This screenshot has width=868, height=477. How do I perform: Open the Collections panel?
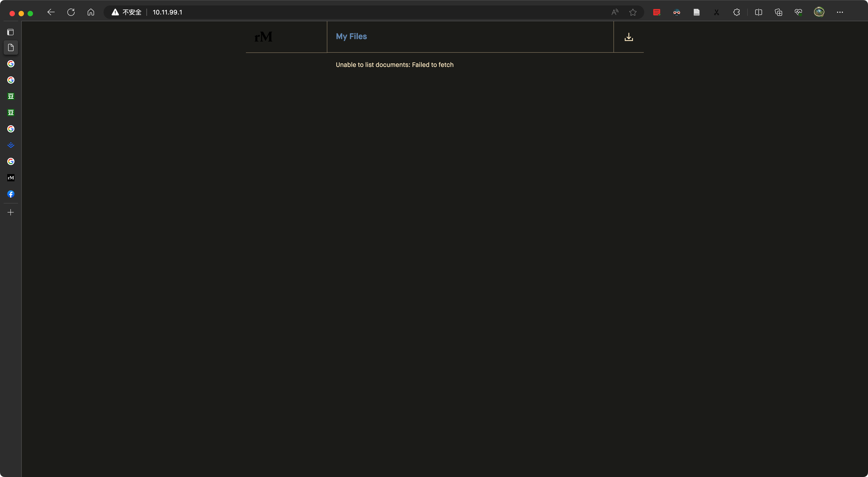(778, 12)
